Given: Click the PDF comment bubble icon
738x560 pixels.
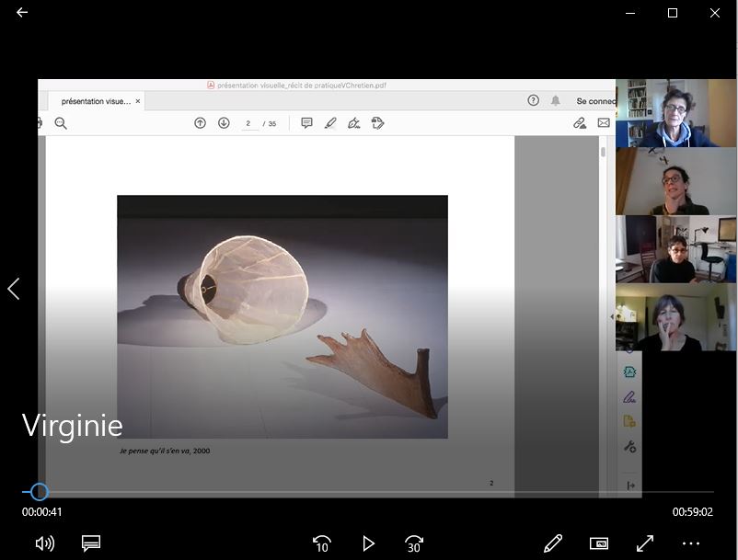Looking at the screenshot, I should [306, 123].
